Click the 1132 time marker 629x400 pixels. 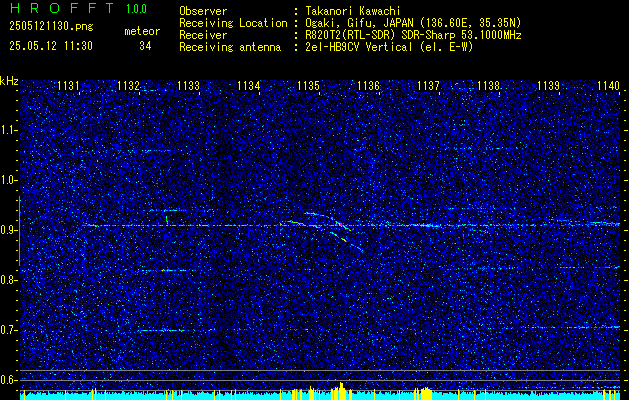click(x=128, y=85)
